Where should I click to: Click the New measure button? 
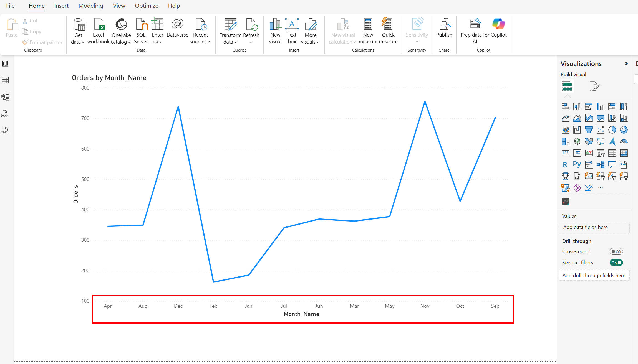pos(368,31)
